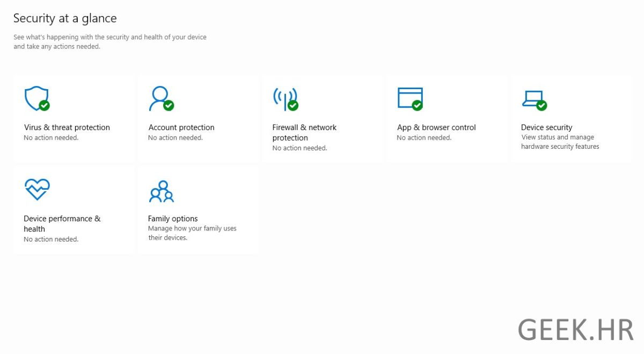644x354 pixels.
Task: Click 'Manage how your family uses their devices'
Action: [192, 233]
